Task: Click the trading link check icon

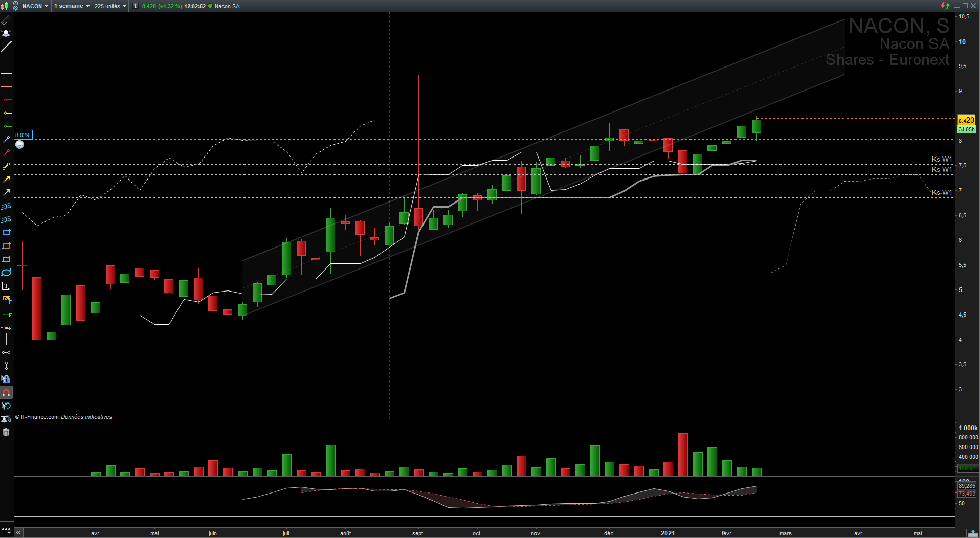Action: 15,6
